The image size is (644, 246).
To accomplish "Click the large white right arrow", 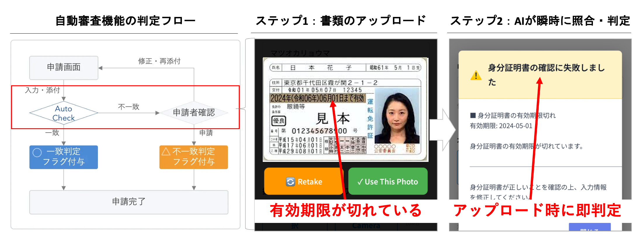I will click(443, 130).
